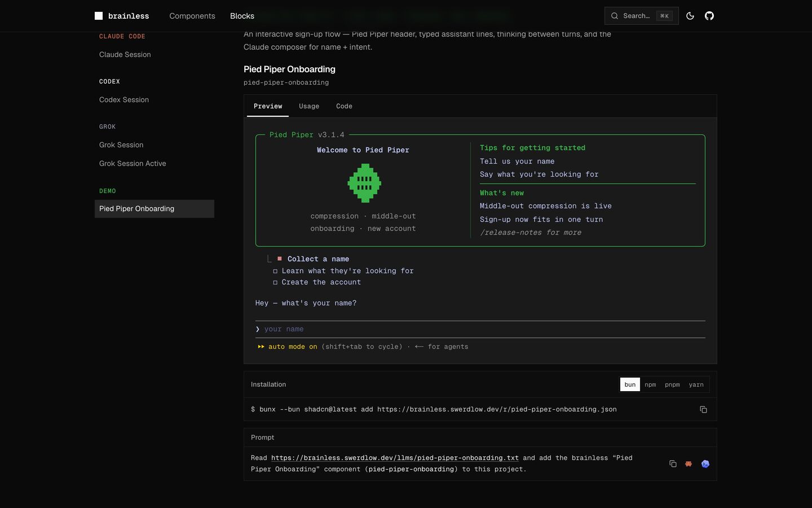
Task: Switch to the Code tab
Action: [344, 106]
